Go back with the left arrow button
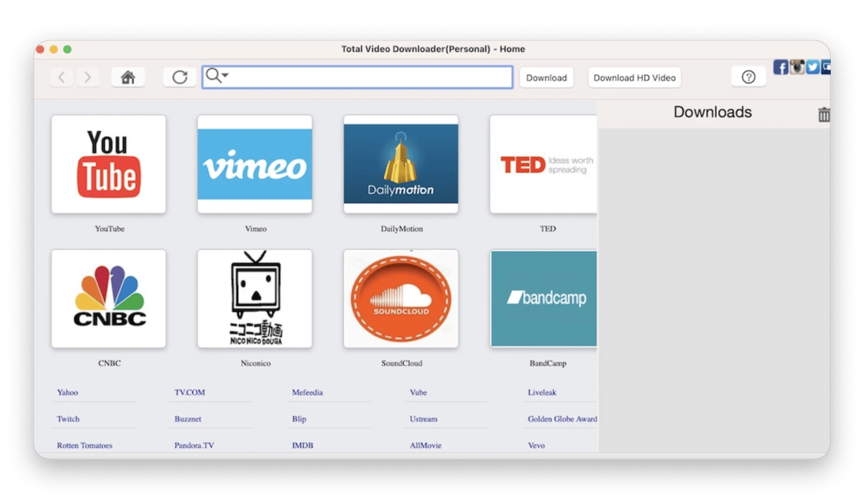Screen dimensions: 864x504 (x=62, y=77)
